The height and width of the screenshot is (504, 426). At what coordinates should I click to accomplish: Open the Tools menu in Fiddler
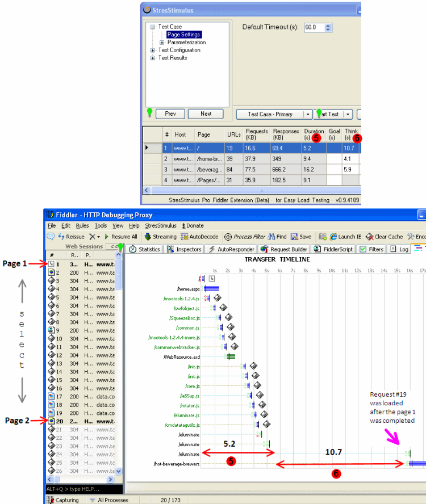click(101, 226)
